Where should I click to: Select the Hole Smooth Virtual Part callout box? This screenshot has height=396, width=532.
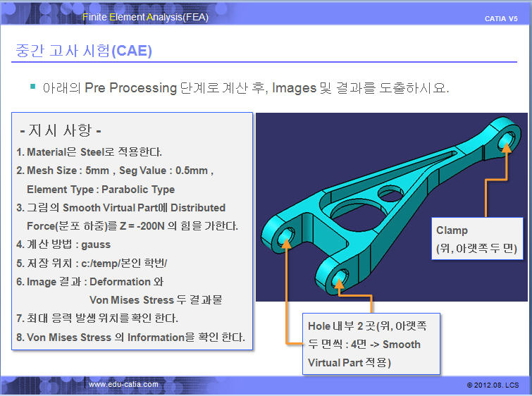click(371, 344)
